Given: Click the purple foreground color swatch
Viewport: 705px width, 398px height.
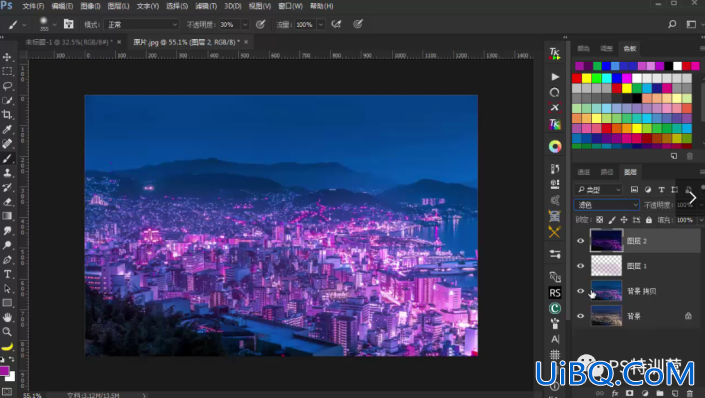Looking at the screenshot, I should (x=4, y=371).
